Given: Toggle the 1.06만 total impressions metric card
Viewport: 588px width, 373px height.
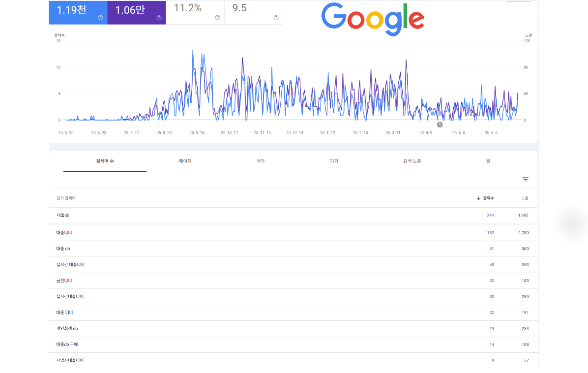Looking at the screenshot, I should click(137, 12).
